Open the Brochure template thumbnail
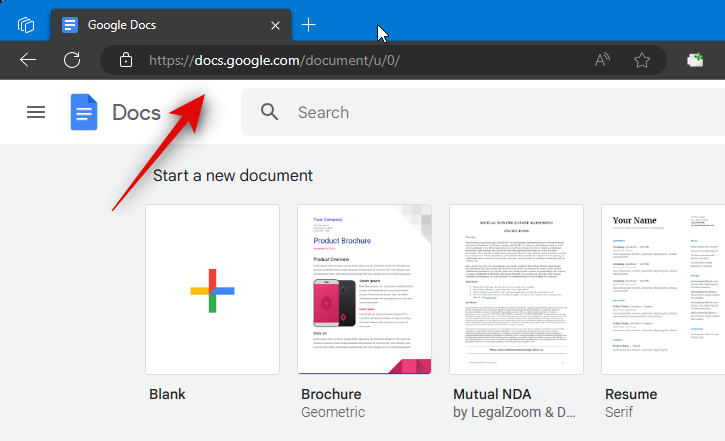Viewport: 725px width, 441px height. pos(364,289)
